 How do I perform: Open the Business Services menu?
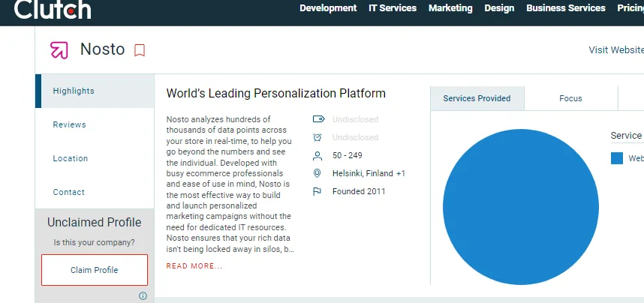click(x=565, y=8)
